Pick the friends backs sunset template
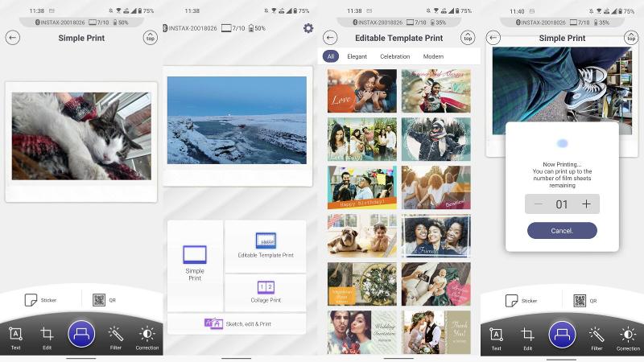This screenshot has width=644, height=362. 436,187
